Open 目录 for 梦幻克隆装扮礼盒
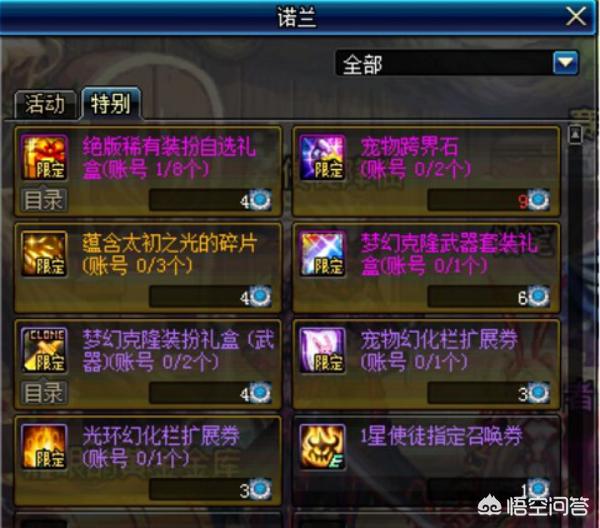600x528 pixels. pyautogui.click(x=44, y=393)
